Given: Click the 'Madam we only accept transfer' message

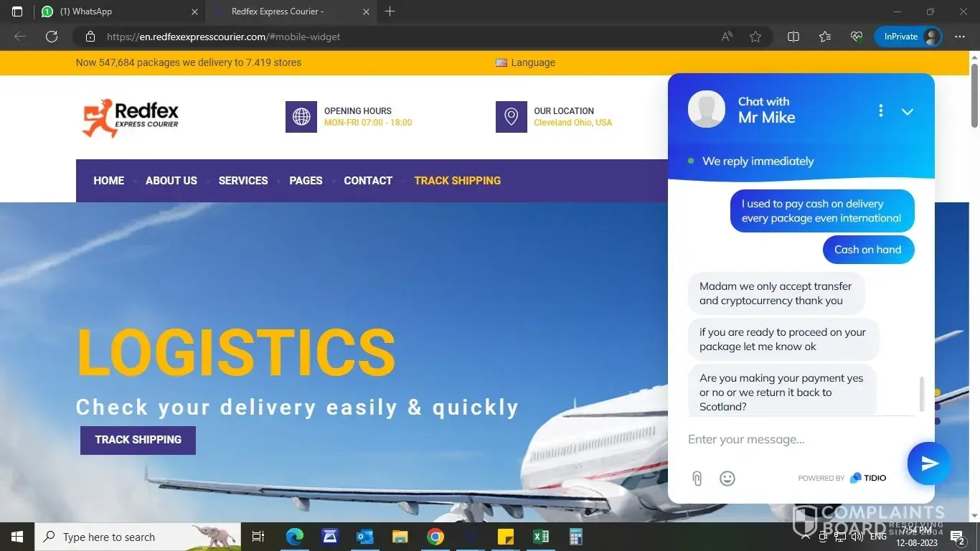Looking at the screenshot, I should pyautogui.click(x=776, y=293).
